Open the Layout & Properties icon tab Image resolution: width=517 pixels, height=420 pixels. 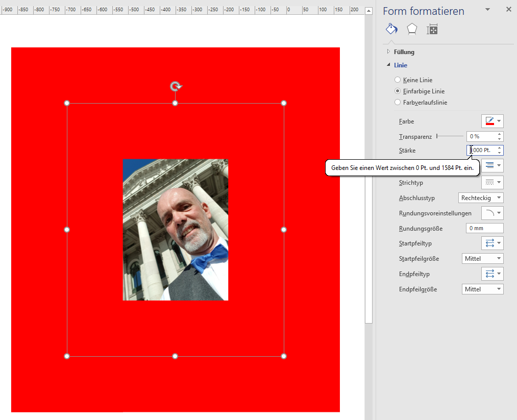click(432, 29)
